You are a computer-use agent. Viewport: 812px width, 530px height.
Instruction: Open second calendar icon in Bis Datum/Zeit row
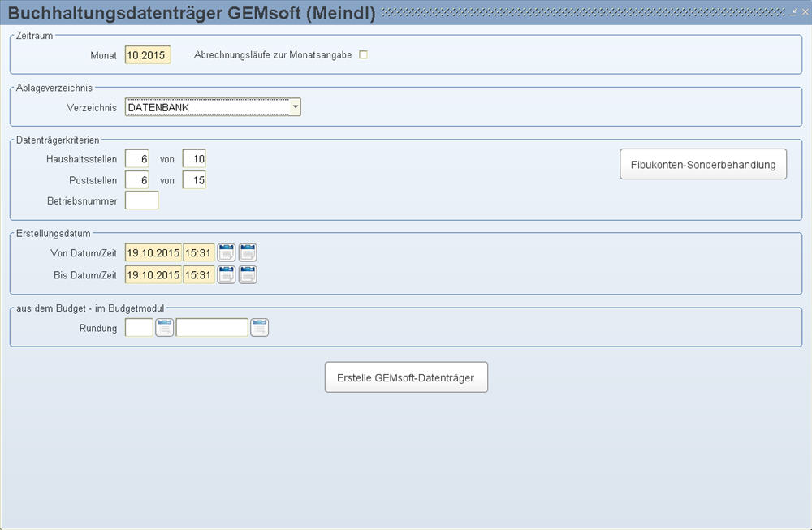tap(248, 275)
